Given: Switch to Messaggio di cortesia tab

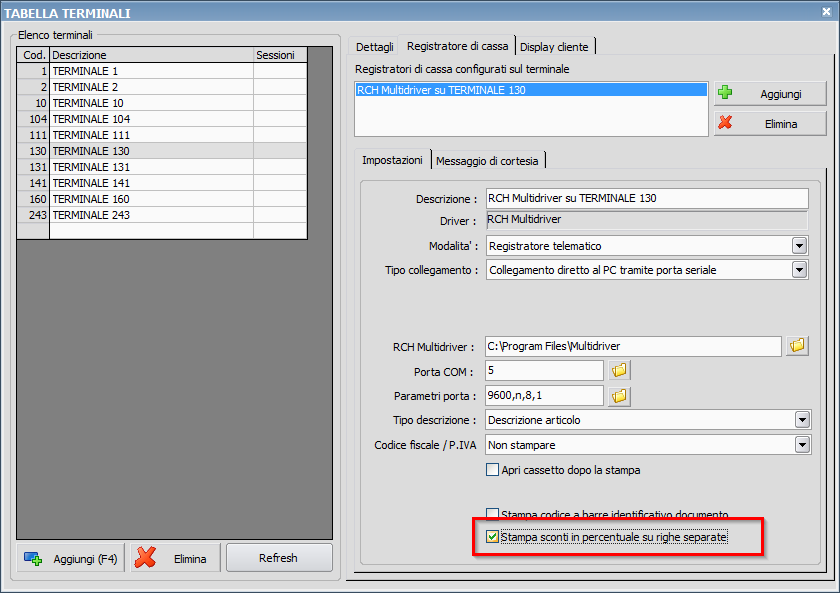Looking at the screenshot, I should tap(487, 161).
